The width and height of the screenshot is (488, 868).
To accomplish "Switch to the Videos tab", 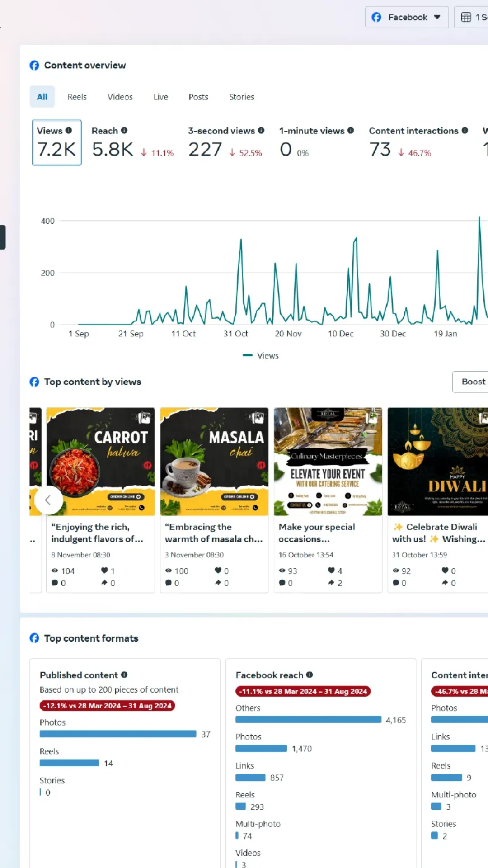I will tap(120, 97).
